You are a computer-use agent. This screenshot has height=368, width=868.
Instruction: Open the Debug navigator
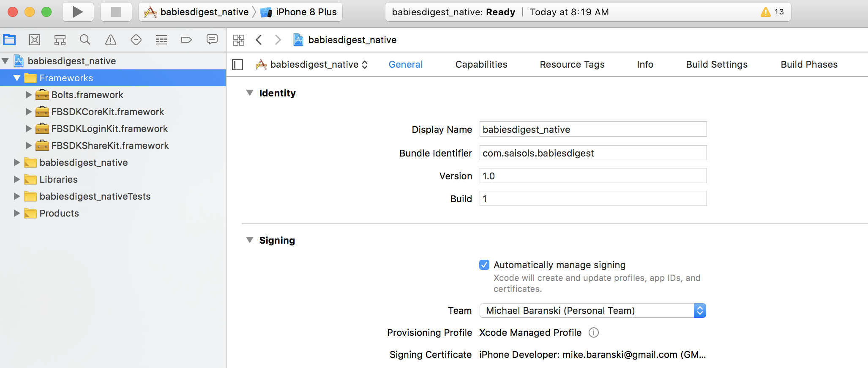(x=161, y=40)
